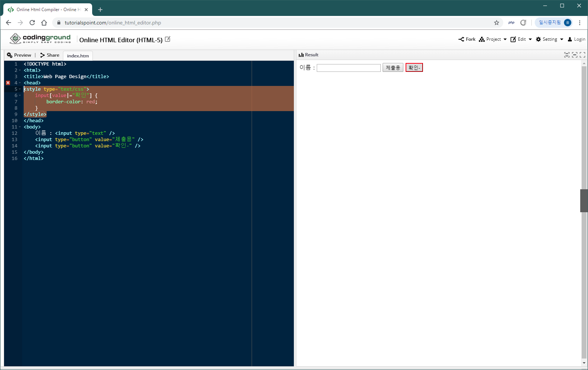Click line number 16 in gutter
The height and width of the screenshot is (370, 588).
[14, 159]
